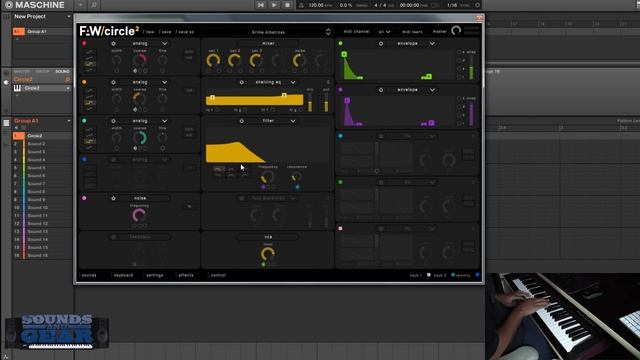Open oscillator 1 analog type dropdown

tap(164, 44)
